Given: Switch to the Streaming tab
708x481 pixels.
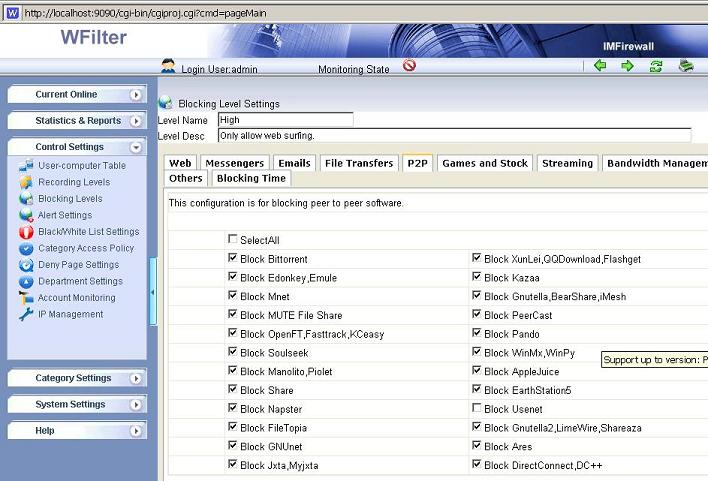Looking at the screenshot, I should 568,163.
